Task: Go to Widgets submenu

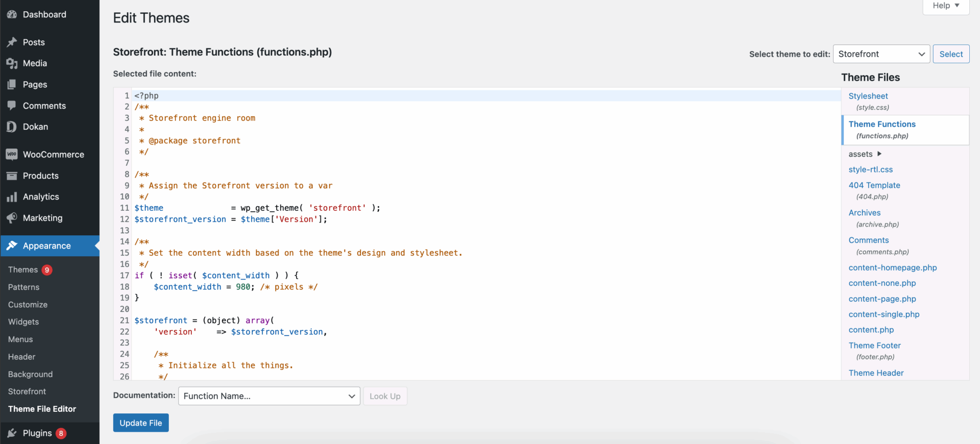Action: [23, 322]
